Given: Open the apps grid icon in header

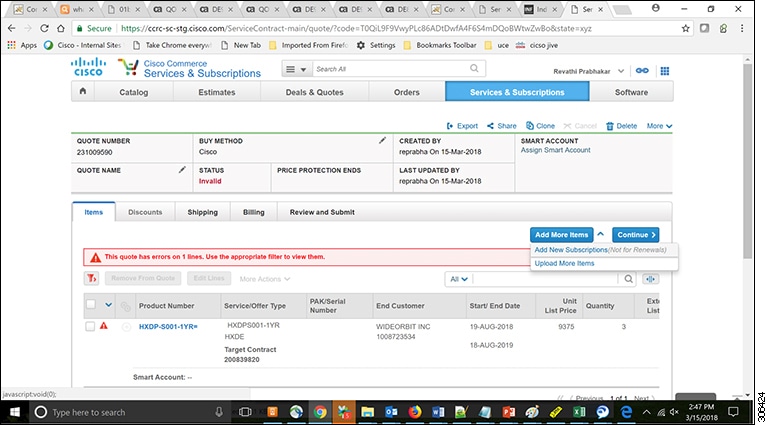Looking at the screenshot, I should pos(664,71).
